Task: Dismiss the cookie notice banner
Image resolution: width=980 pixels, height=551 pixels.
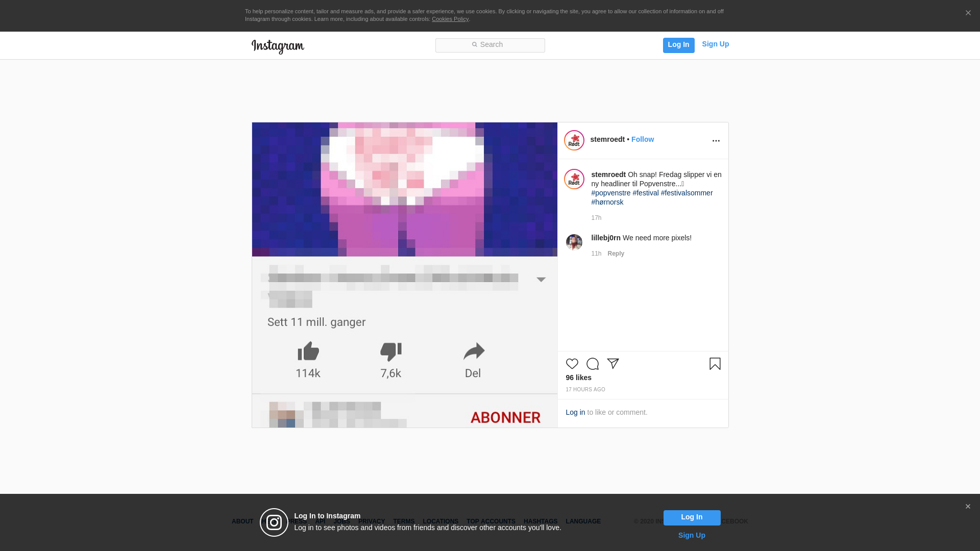Action: click(x=968, y=13)
